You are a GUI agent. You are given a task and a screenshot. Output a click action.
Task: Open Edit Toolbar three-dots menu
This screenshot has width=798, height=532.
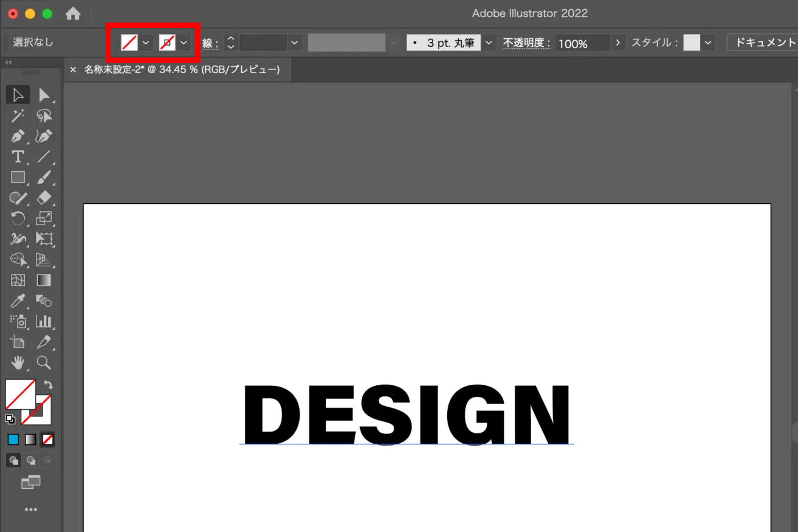click(30, 509)
